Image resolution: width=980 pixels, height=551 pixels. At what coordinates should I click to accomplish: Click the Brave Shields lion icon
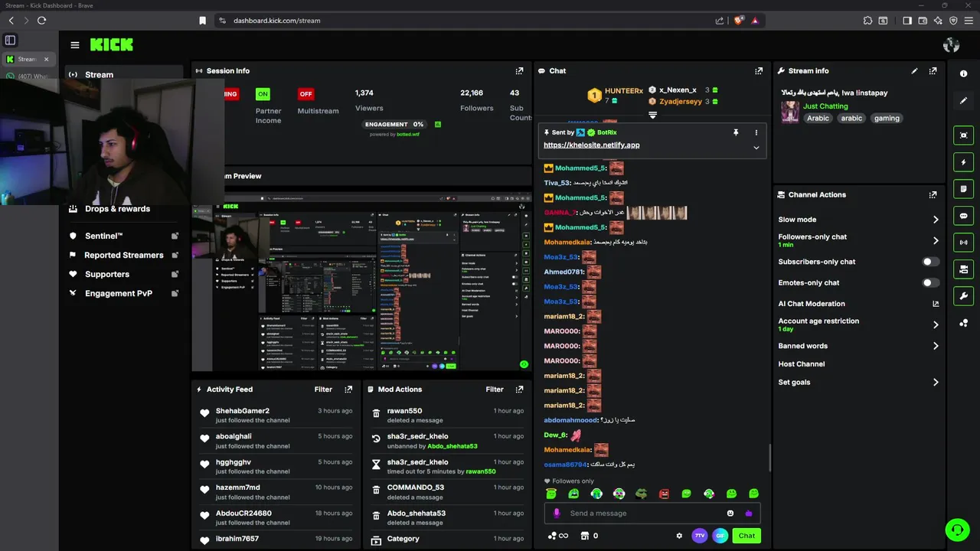click(739, 21)
